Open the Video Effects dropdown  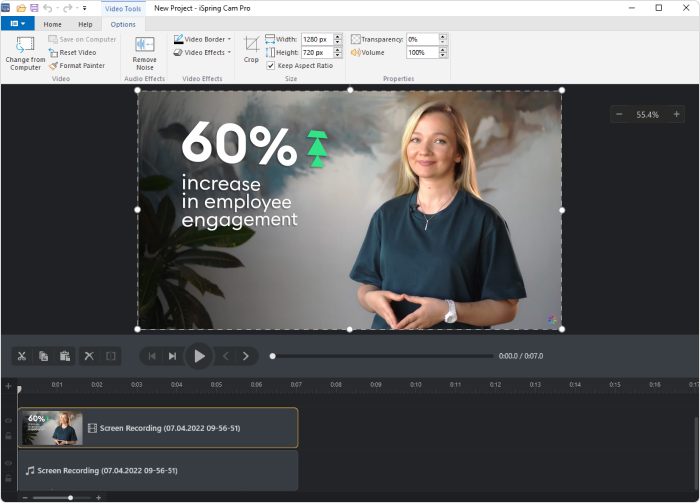(x=202, y=53)
